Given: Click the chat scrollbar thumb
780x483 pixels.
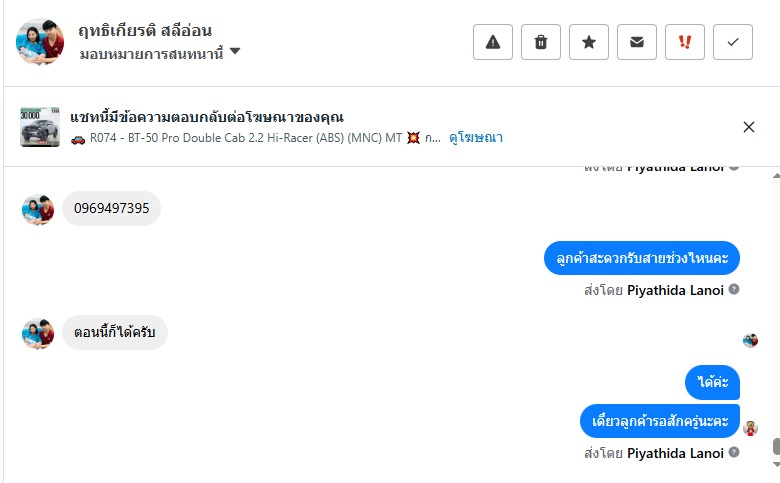Looking at the screenshot, I should pyautogui.click(x=776, y=447).
